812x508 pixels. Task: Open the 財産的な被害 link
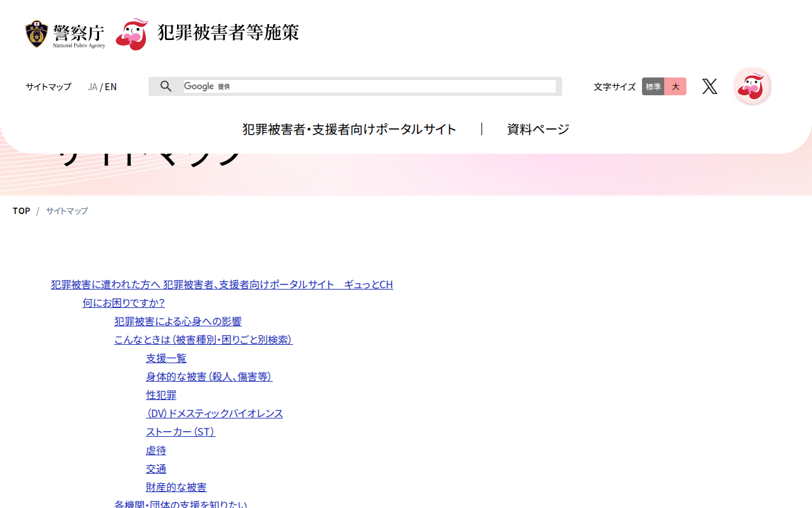click(x=176, y=487)
